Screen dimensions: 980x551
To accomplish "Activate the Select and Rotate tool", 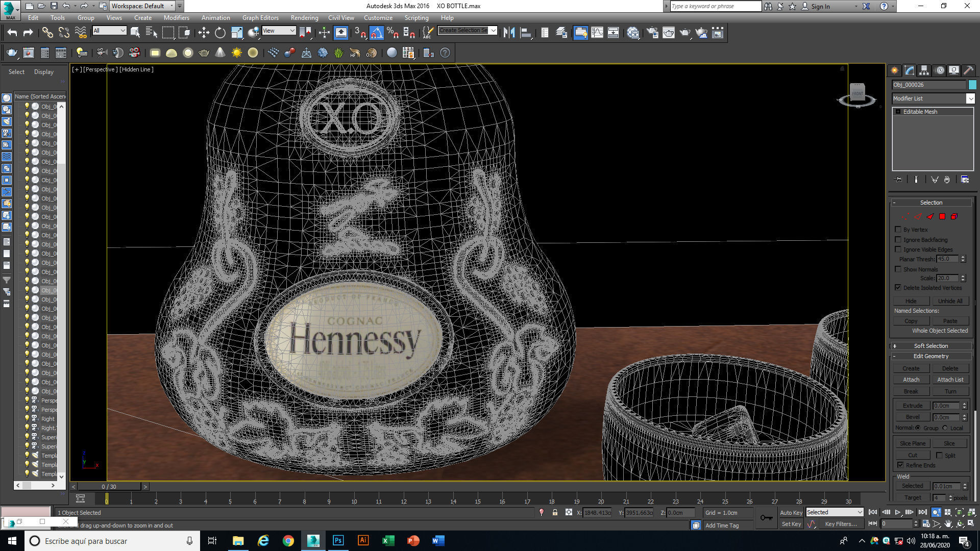I will point(220,33).
